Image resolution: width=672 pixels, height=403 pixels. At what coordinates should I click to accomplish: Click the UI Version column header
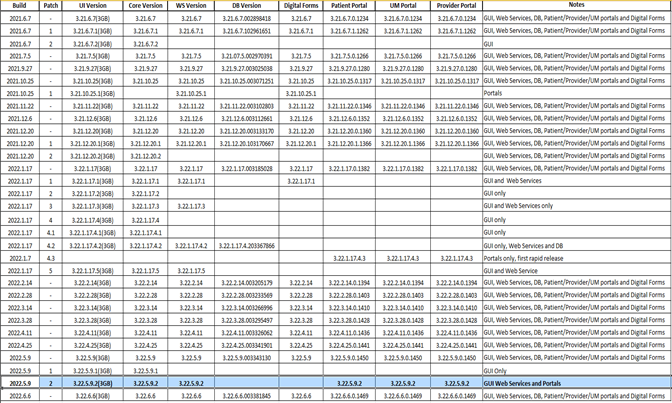coord(93,5)
